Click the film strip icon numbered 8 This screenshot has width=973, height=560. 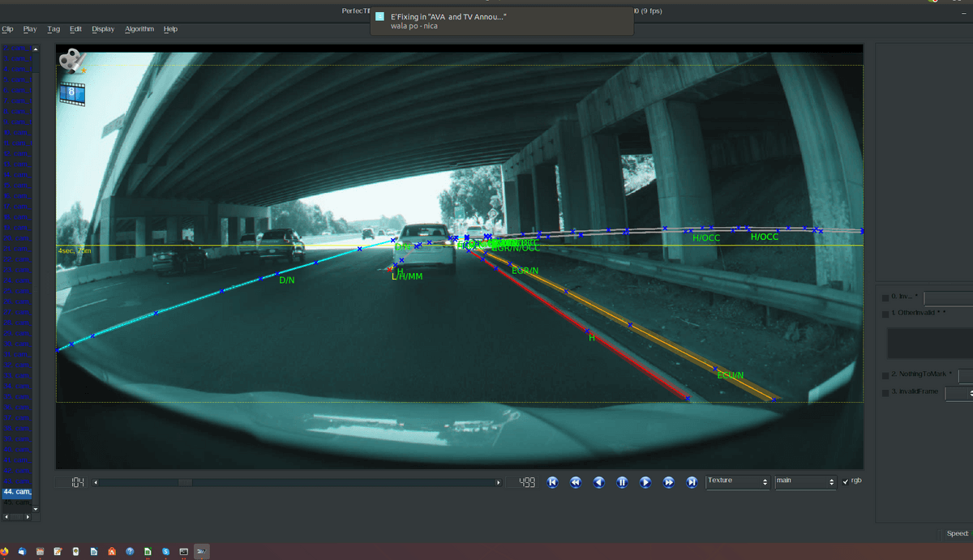pyautogui.click(x=72, y=92)
